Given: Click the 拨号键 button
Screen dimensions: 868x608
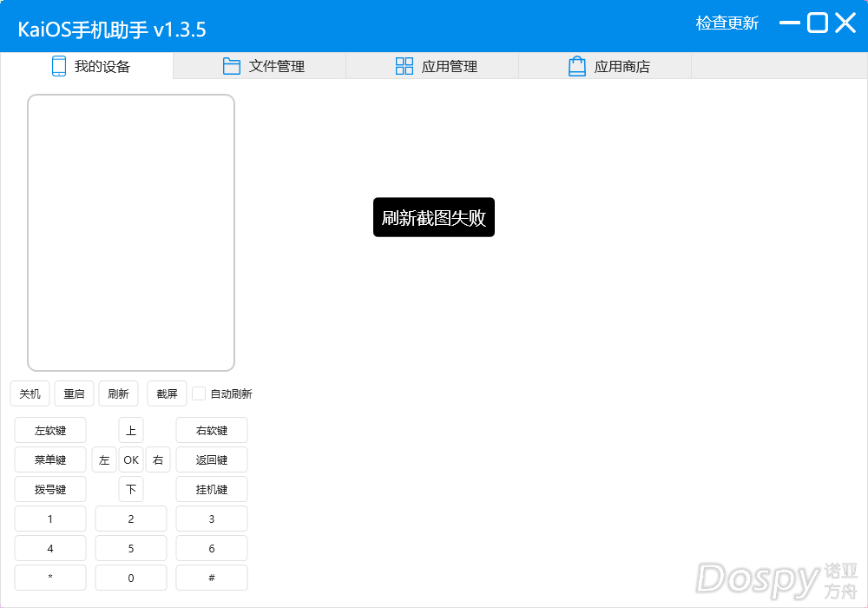Looking at the screenshot, I should (x=50, y=490).
